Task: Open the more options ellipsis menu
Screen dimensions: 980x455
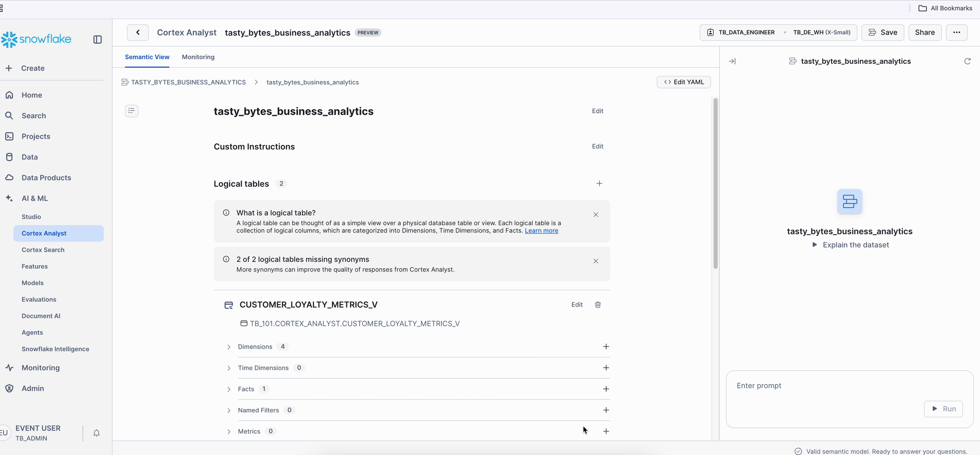Action: [956, 32]
